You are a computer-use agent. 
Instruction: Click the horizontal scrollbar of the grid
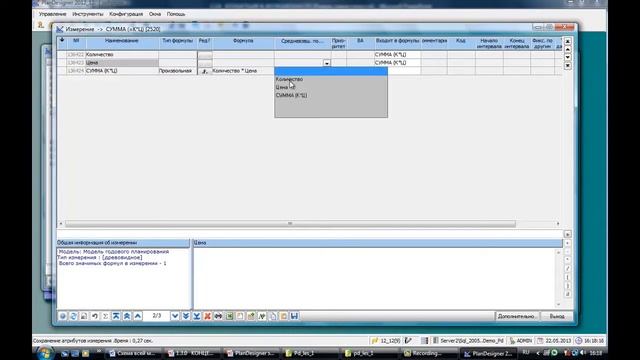290,224
